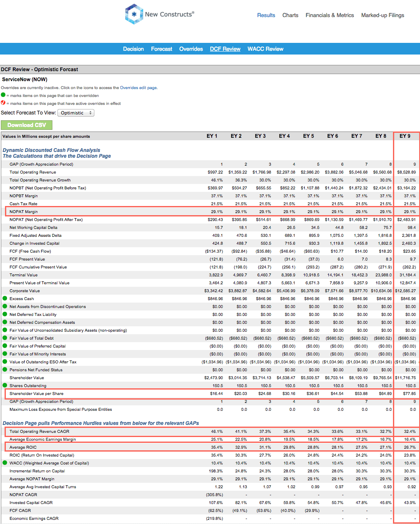This screenshot has width=420, height=524.
Task: Click the EY 9 column header
Action: click(x=405, y=136)
